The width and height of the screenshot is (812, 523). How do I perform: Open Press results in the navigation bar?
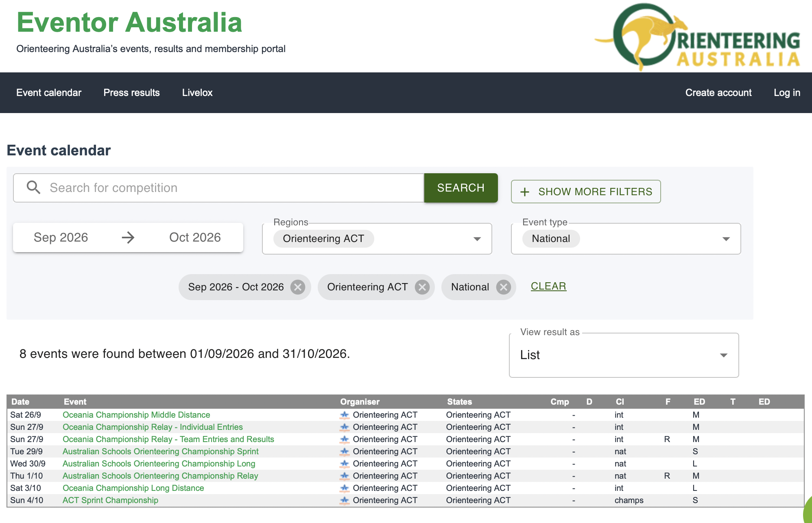131,93
